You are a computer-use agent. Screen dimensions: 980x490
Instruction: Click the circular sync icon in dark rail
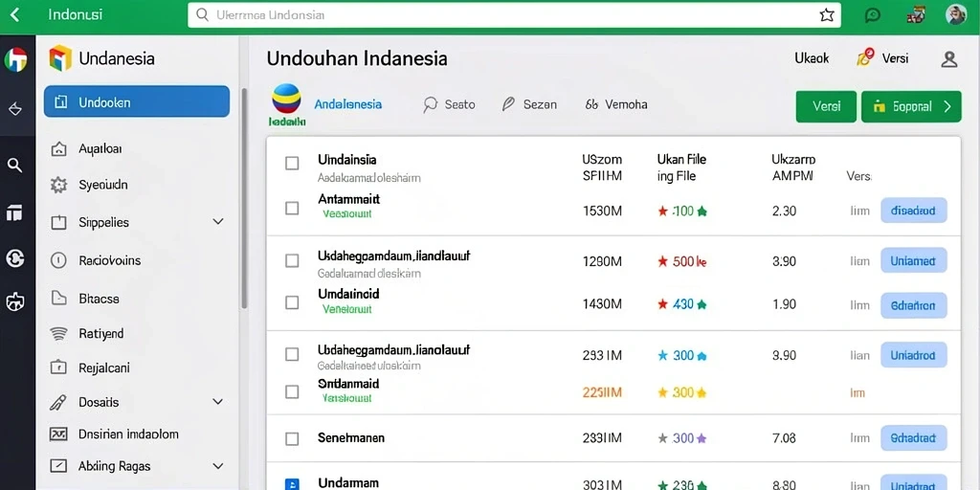15,258
